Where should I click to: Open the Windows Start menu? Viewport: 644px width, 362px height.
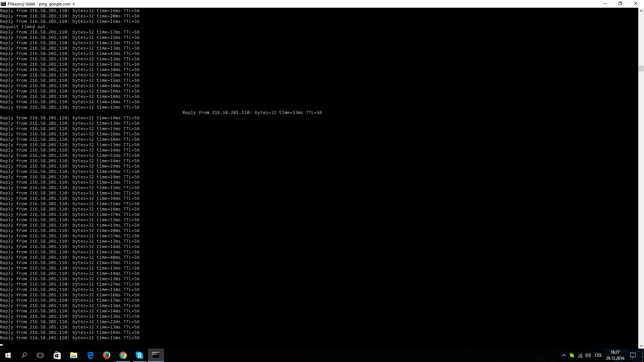[8, 355]
